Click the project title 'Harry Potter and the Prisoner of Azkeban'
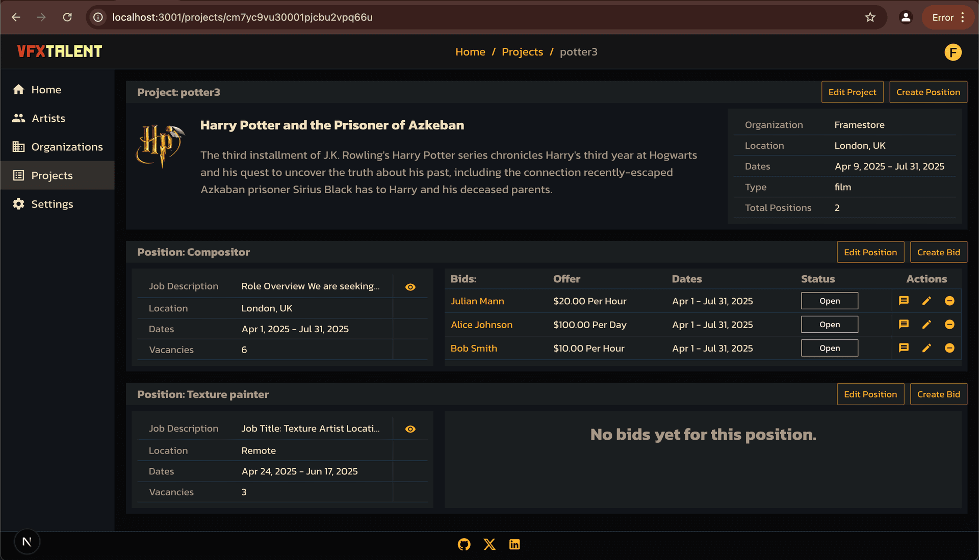This screenshot has height=560, width=979. click(332, 125)
